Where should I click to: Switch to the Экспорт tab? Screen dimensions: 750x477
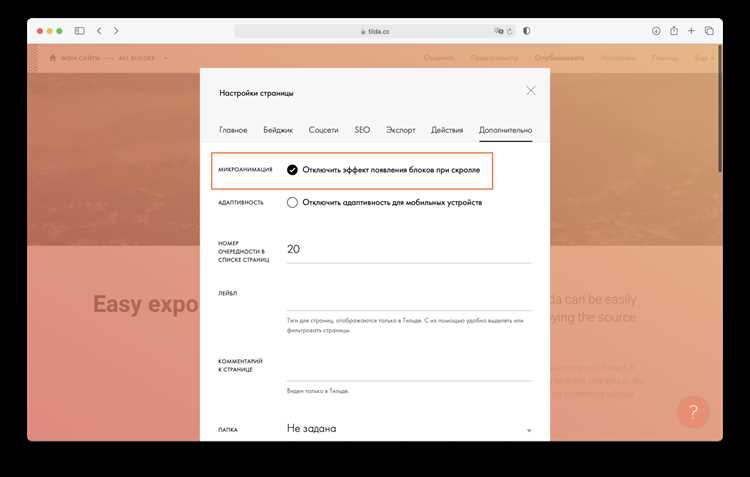pos(401,130)
